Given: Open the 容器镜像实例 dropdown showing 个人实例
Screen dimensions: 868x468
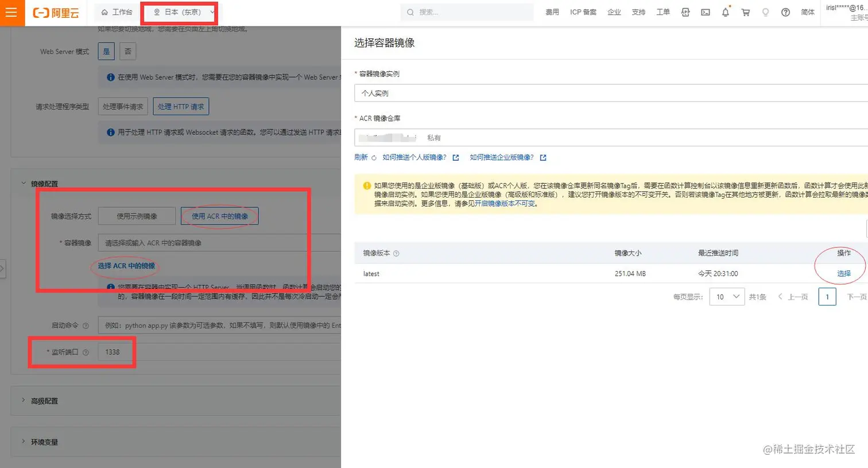Looking at the screenshot, I should coord(611,93).
